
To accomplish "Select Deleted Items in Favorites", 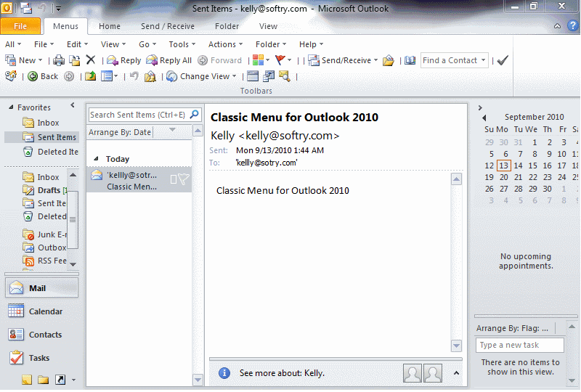I will pos(50,152).
